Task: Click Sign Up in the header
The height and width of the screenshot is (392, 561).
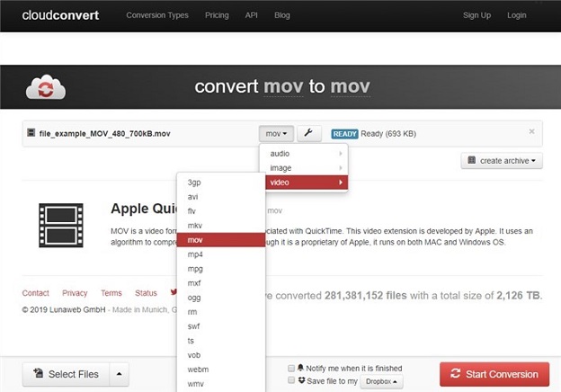Action: 476,15
